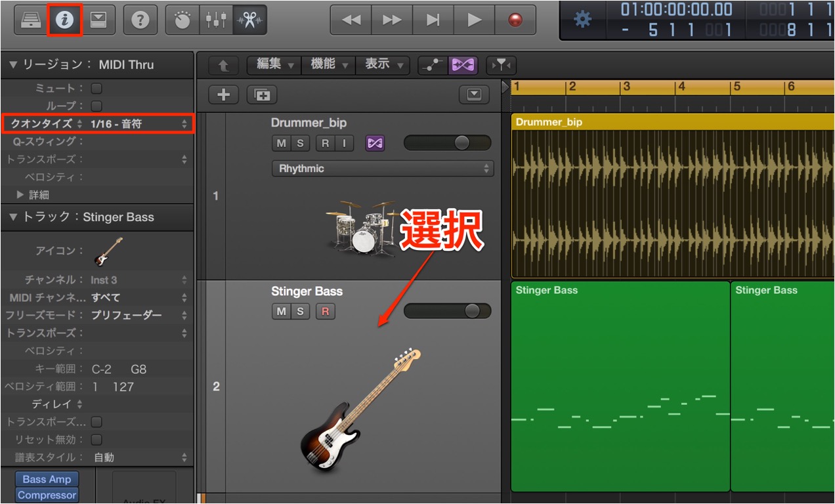835x504 pixels.
Task: Solo the Stinger Bass track
Action: point(300,312)
